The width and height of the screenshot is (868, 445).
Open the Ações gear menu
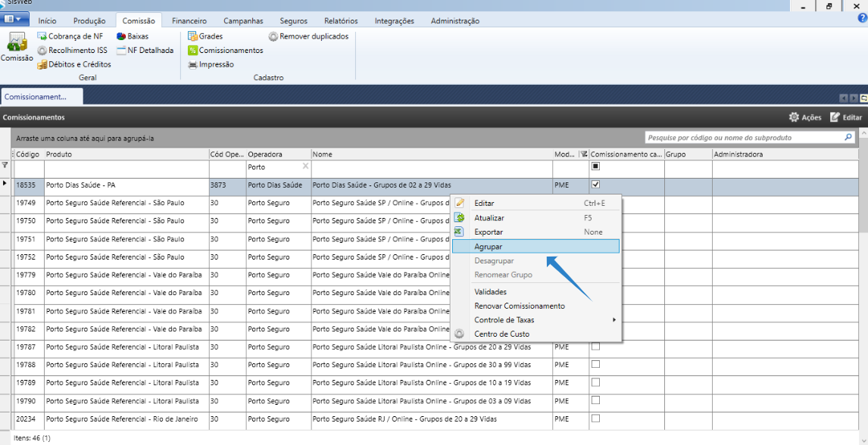pos(804,117)
